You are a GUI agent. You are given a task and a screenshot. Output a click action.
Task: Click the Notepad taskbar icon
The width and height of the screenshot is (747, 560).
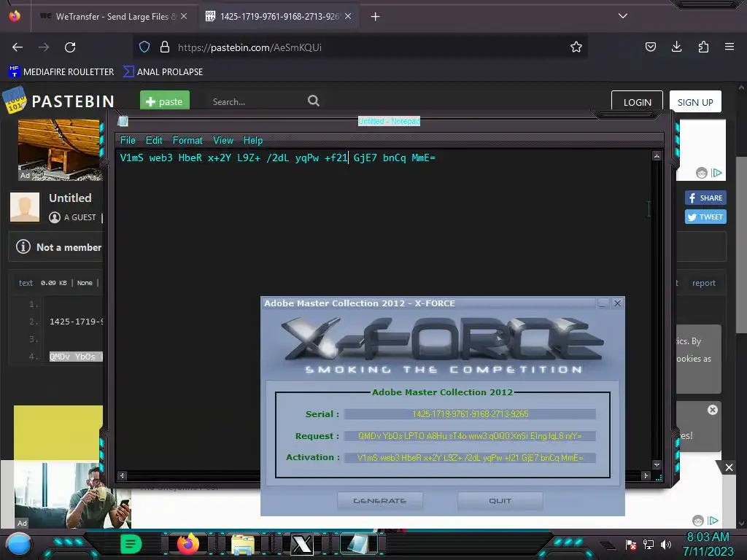[357, 544]
